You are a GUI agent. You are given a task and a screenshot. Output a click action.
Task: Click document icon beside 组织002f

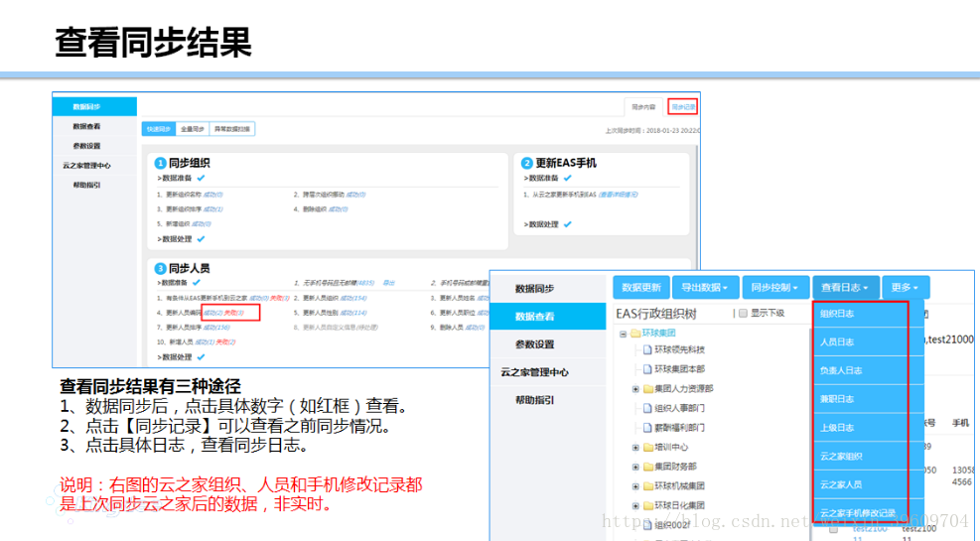coord(647,525)
